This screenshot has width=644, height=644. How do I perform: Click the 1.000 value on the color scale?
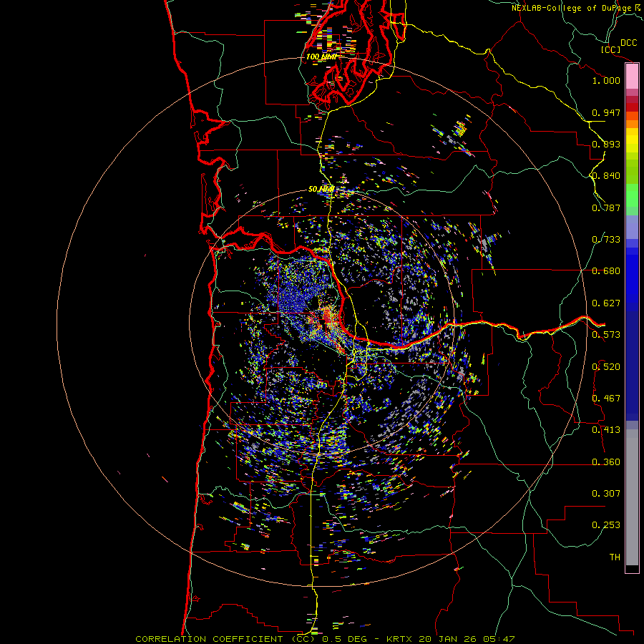606,80
